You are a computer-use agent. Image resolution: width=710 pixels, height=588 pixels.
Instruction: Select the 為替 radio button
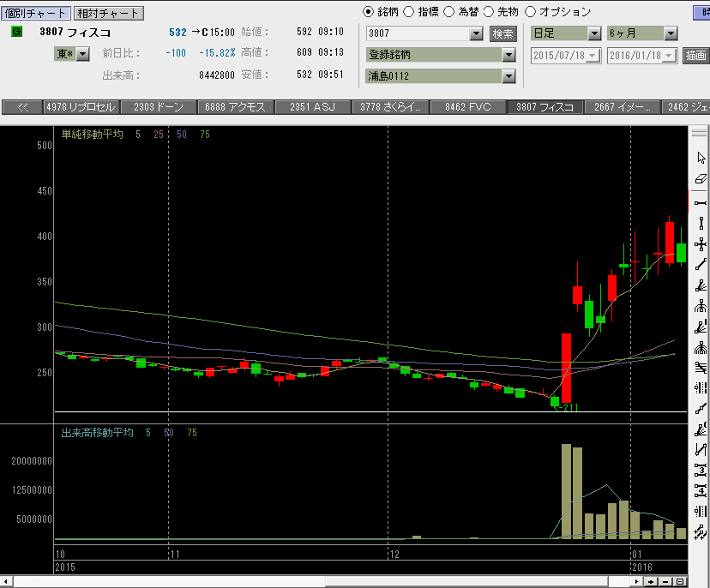[x=448, y=12]
